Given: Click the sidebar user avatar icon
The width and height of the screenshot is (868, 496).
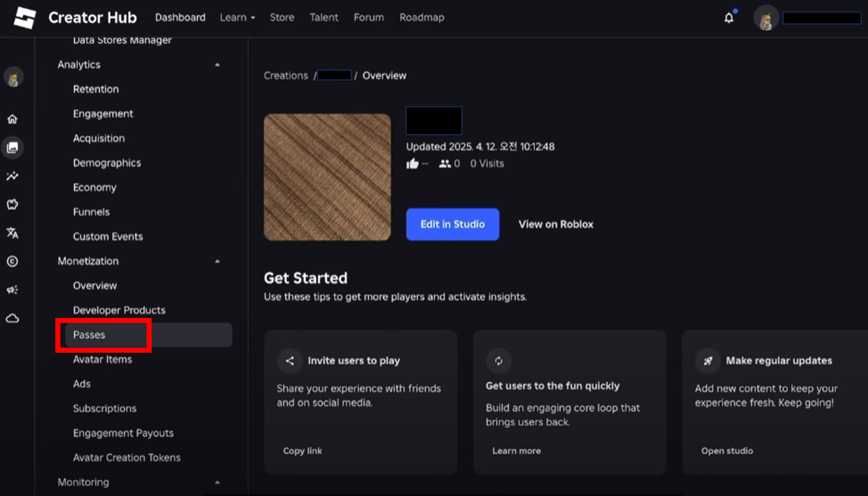Looking at the screenshot, I should tap(13, 77).
